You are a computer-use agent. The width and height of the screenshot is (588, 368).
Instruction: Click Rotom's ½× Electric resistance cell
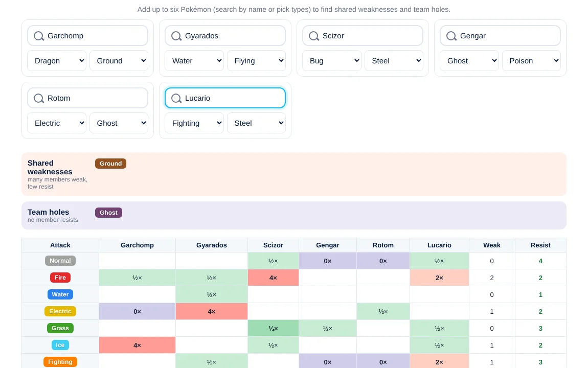383,311
